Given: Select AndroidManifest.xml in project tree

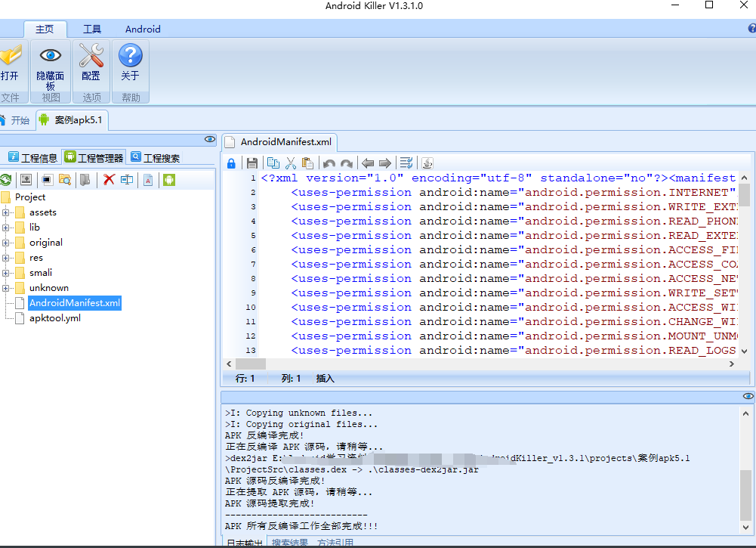Looking at the screenshot, I should pyautogui.click(x=75, y=303).
